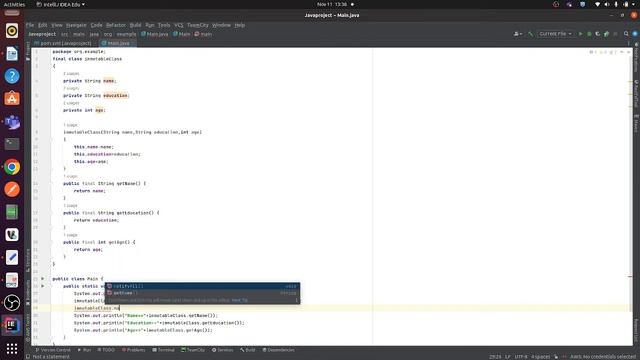Open the Navigate menu
640x360 pixels.
76,25
